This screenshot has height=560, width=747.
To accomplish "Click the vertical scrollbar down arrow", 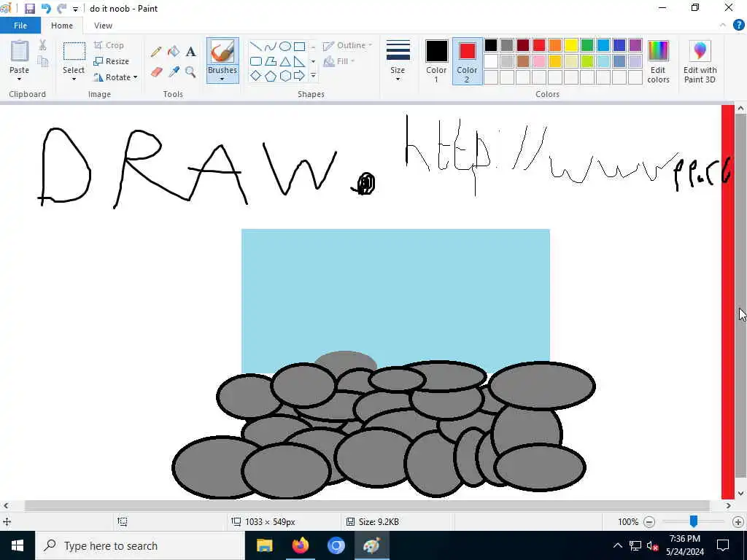I will (740, 494).
